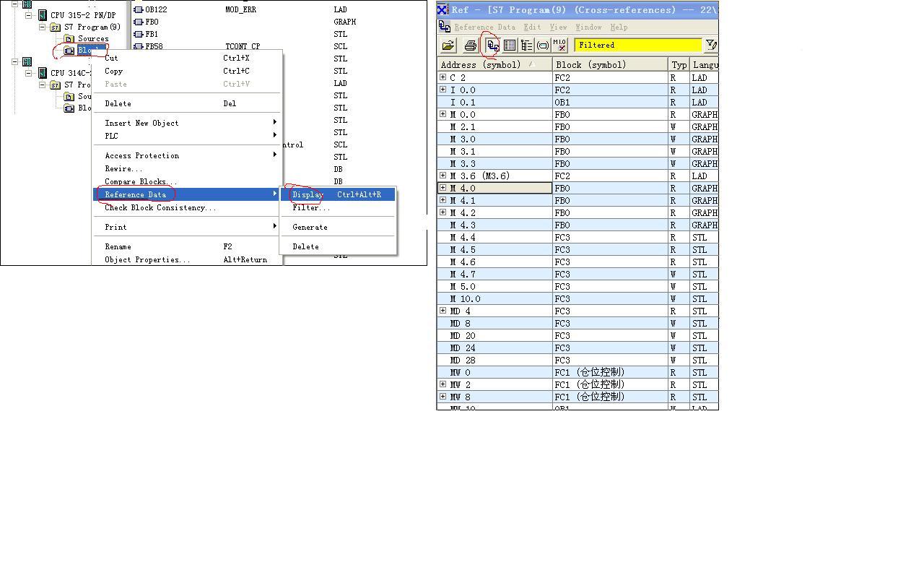Collapse the S7 Program(9) tree node
This screenshot has width=924, height=578.
(x=43, y=27)
